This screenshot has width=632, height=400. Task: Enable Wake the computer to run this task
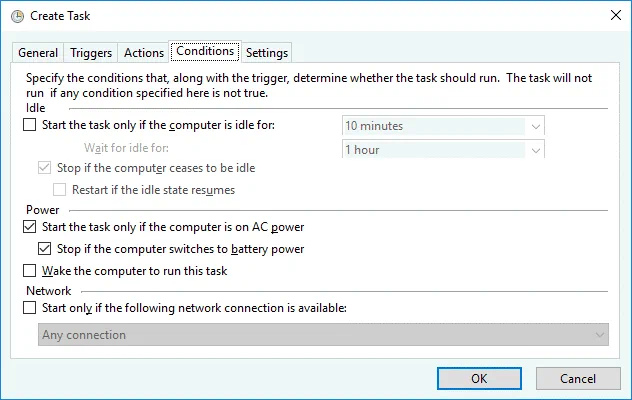[x=29, y=271]
